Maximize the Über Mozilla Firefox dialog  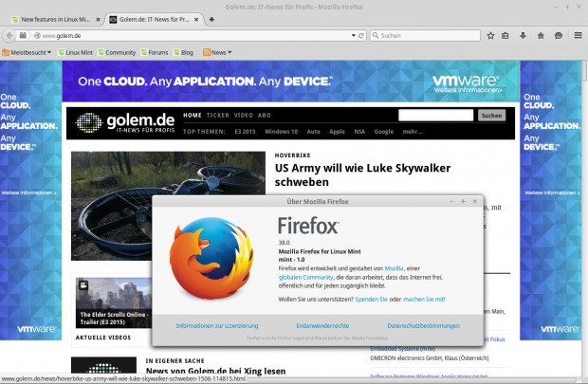[x=463, y=201]
